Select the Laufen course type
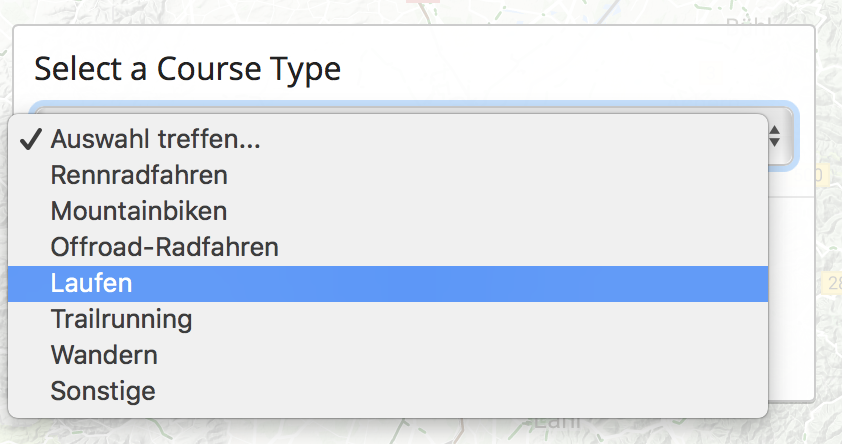 (x=92, y=283)
